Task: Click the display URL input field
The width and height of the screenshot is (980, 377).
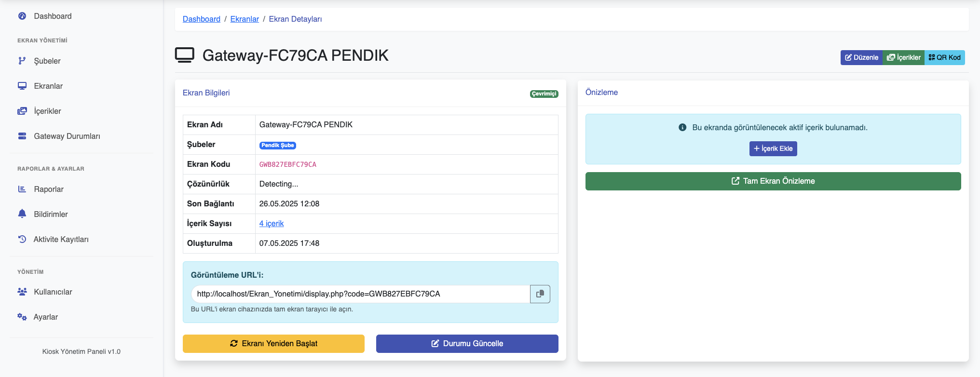Action: pyautogui.click(x=360, y=294)
